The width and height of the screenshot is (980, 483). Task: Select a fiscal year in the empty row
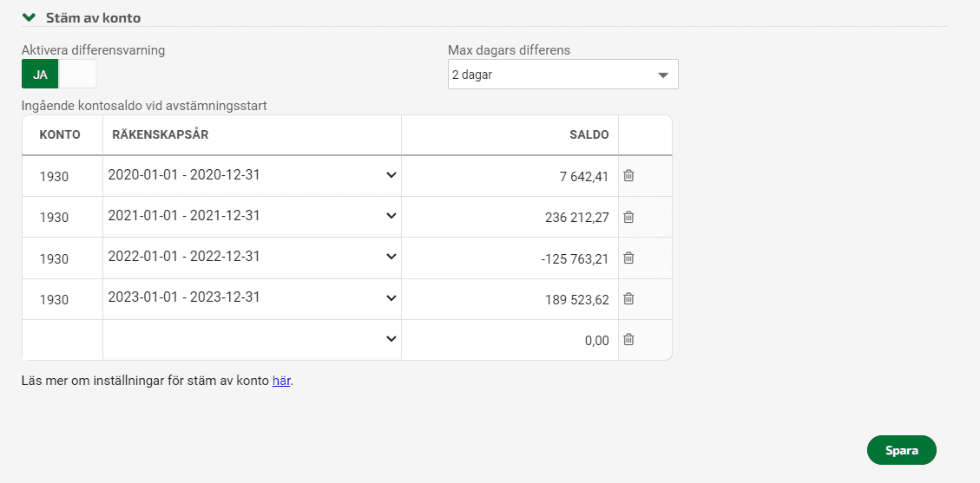pyautogui.click(x=252, y=339)
